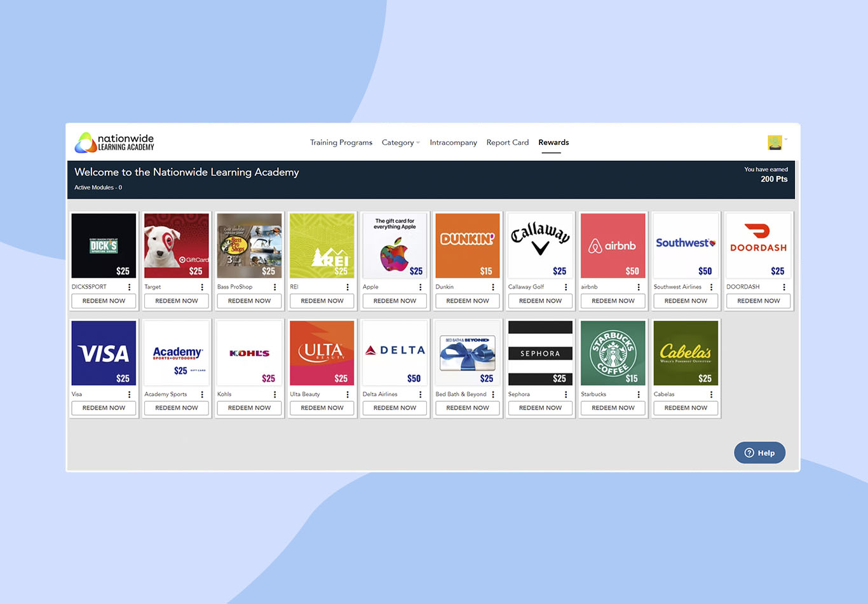Open the Apple card three-dot menu

pos(420,287)
